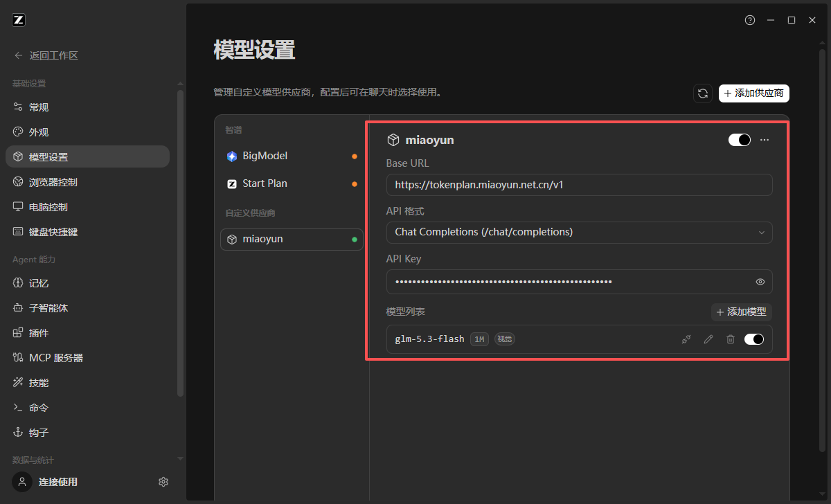This screenshot has width=831, height=504.
Task: Click the 视觉 vision badge
Action: (505, 339)
